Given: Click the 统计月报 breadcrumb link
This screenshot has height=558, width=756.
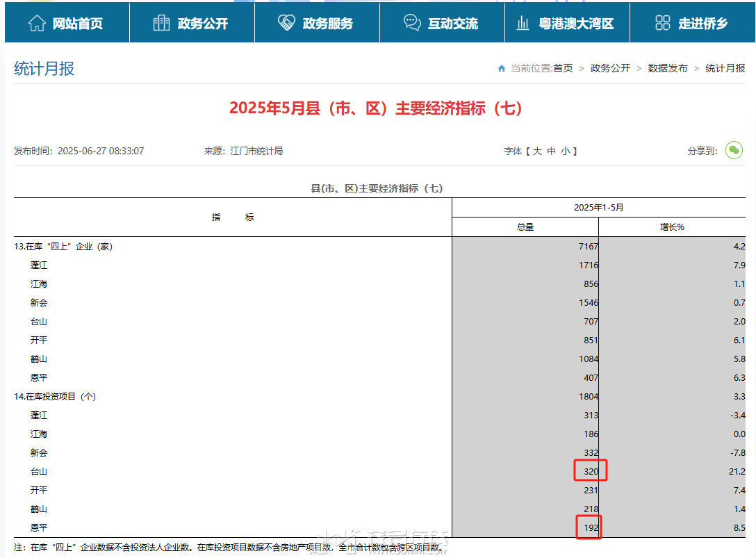Looking at the screenshot, I should (725, 69).
